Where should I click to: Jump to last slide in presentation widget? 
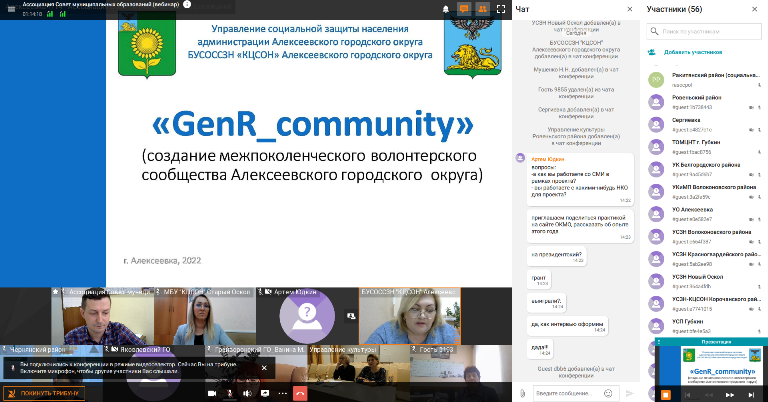click(751, 395)
